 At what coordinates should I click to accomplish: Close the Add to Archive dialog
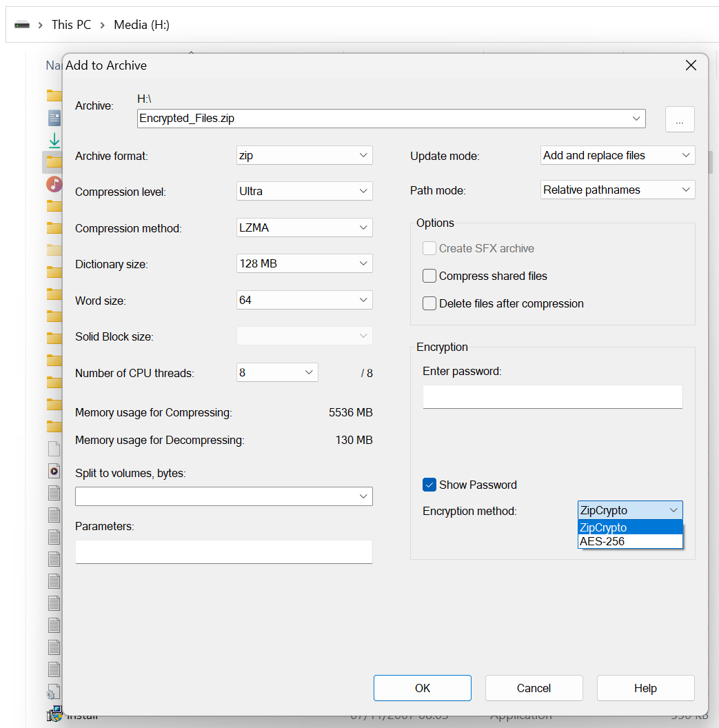tap(691, 65)
